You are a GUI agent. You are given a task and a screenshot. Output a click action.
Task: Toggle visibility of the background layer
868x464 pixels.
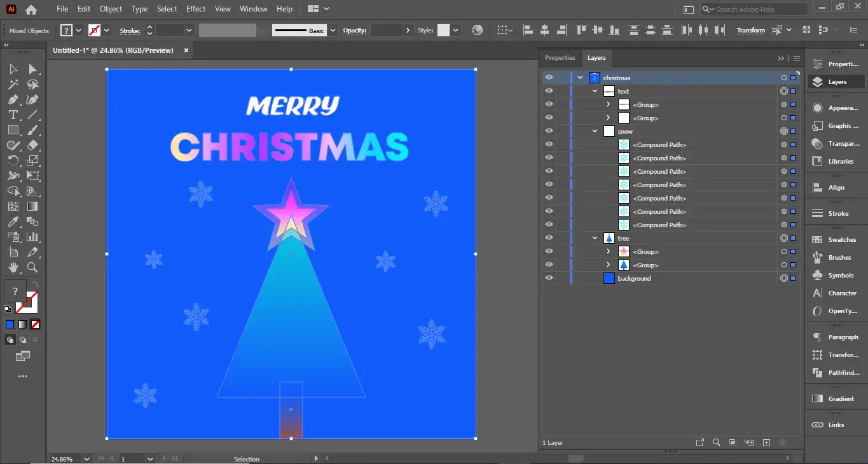click(548, 278)
